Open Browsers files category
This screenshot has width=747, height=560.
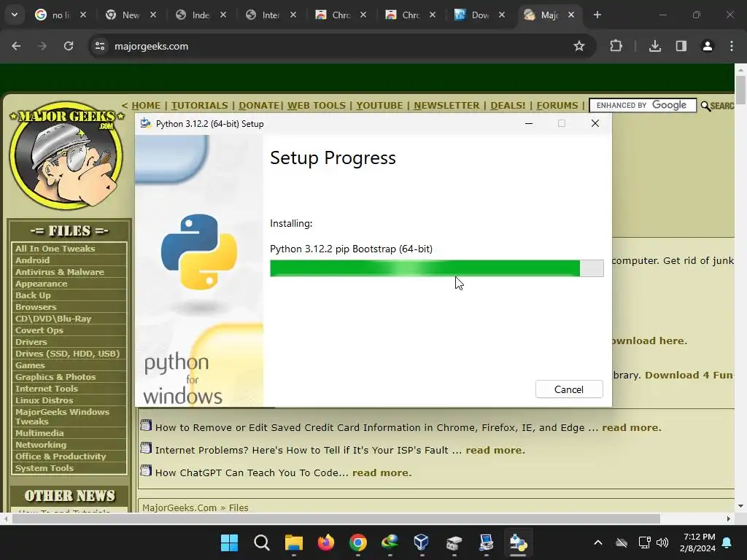pos(35,307)
